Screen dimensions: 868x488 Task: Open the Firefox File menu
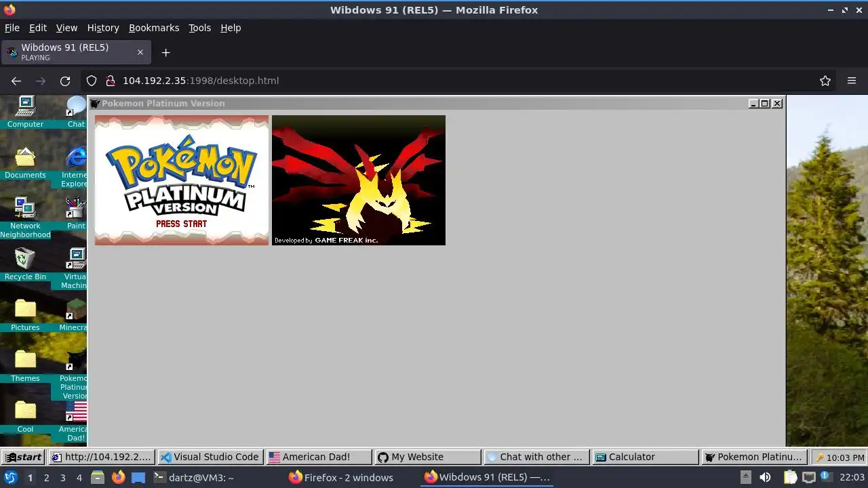tap(12, 28)
